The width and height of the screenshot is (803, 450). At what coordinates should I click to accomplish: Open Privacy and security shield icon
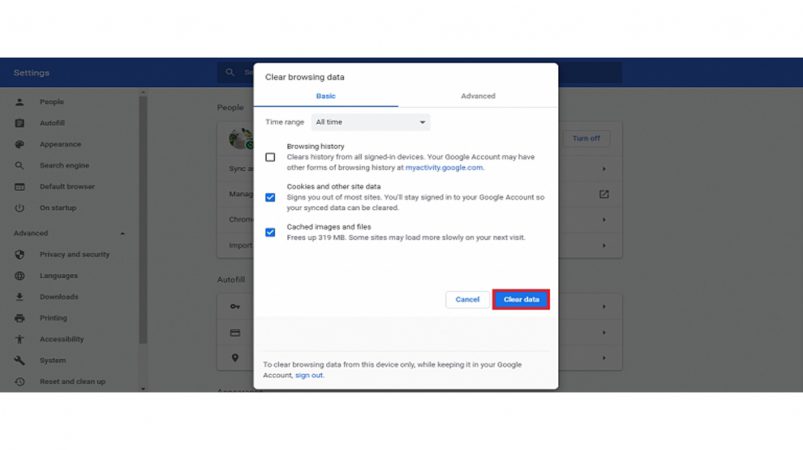tap(19, 254)
